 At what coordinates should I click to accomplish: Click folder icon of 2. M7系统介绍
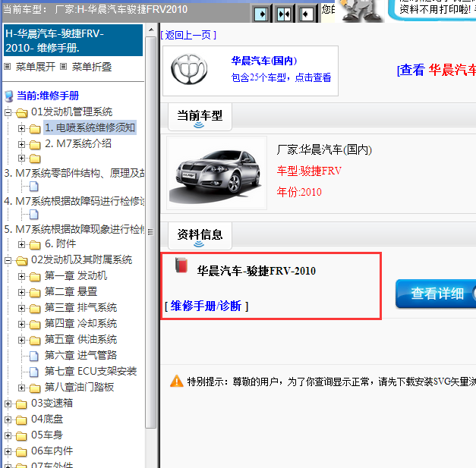[x=35, y=144]
